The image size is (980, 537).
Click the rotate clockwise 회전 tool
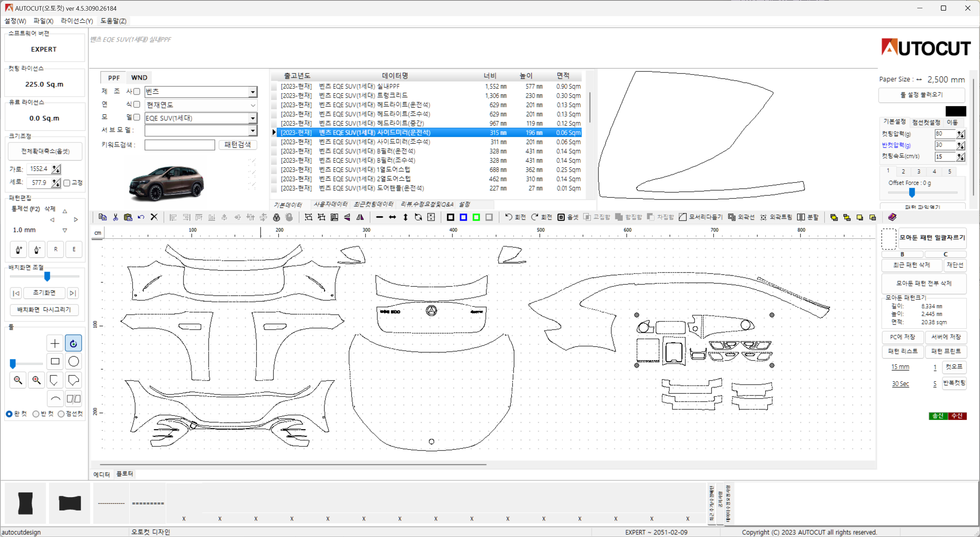click(541, 217)
